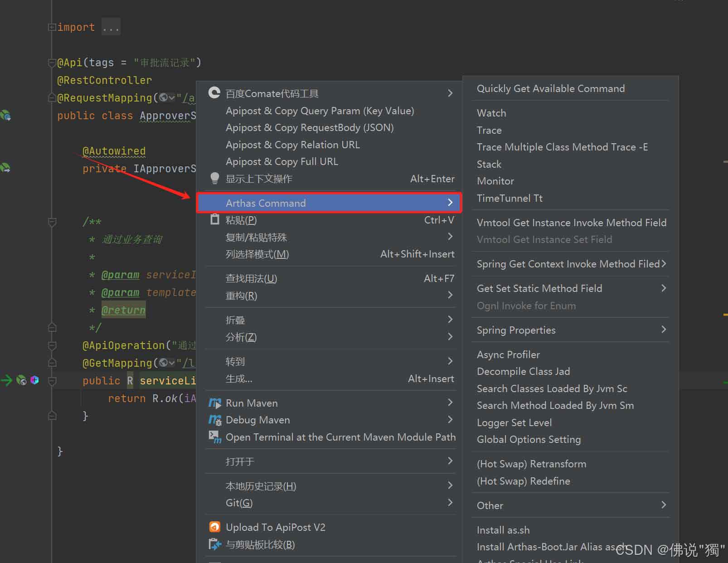
Task: Select Quickly Get Available Command
Action: (x=551, y=88)
